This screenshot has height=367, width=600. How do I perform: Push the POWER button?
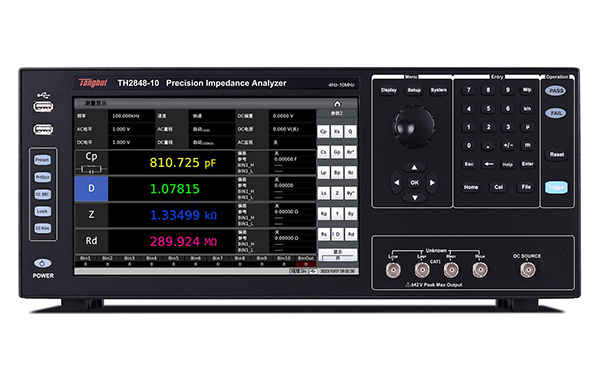click(42, 263)
